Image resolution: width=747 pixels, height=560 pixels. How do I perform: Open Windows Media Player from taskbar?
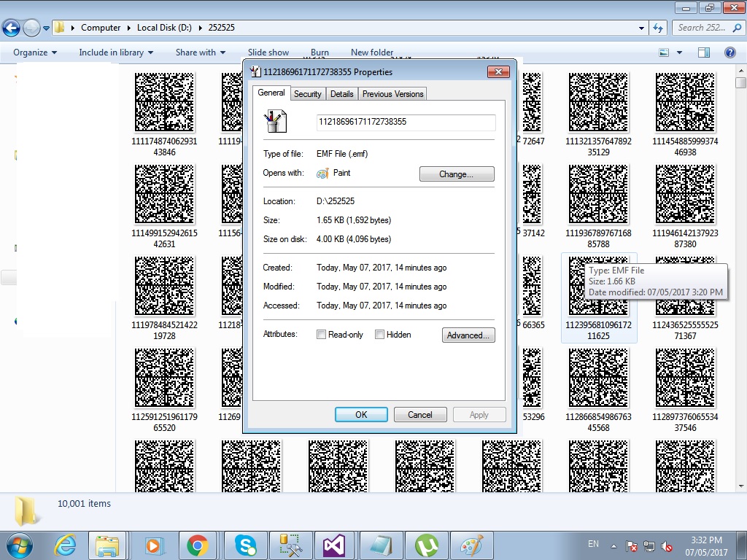(x=152, y=545)
